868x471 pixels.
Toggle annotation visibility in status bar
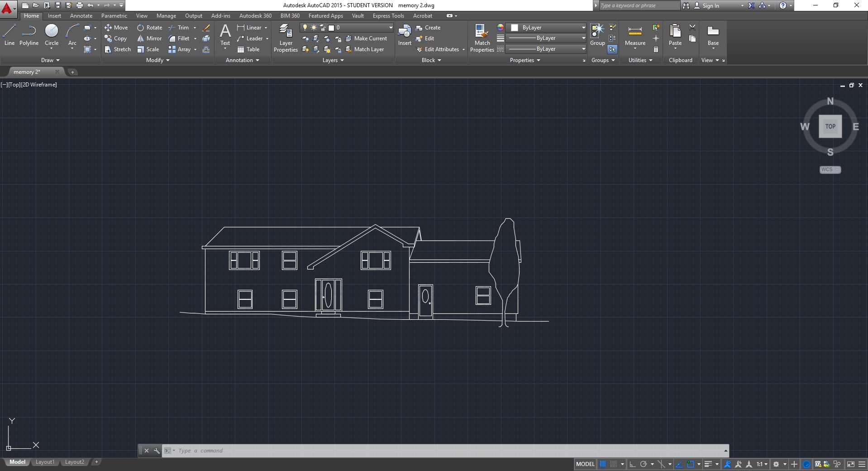click(x=727, y=464)
